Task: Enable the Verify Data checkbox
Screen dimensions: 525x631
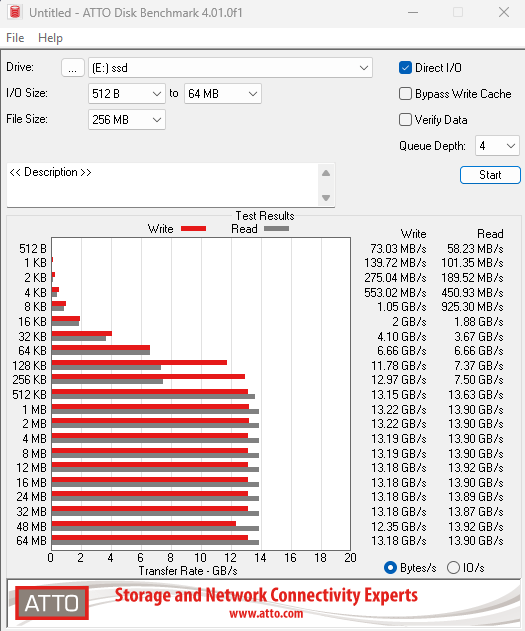Action: click(x=406, y=120)
